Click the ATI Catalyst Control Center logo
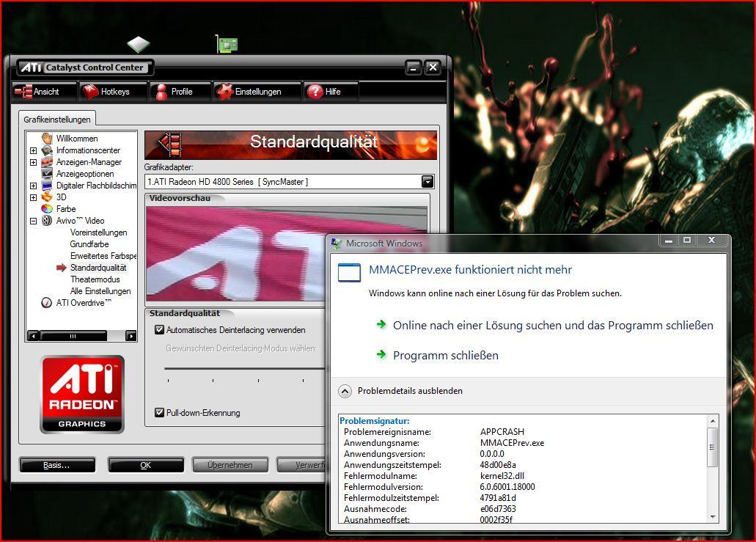Viewport: 756px width, 542px height. pyautogui.click(x=85, y=67)
